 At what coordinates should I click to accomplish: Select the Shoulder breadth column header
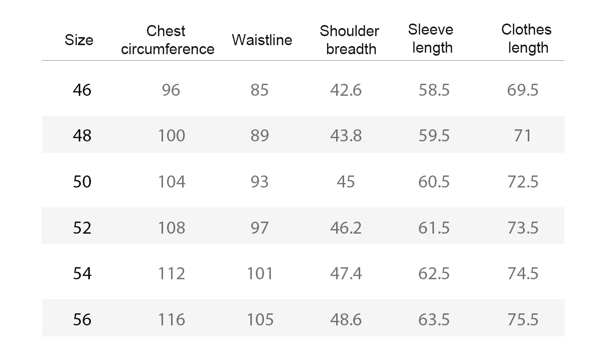(349, 40)
